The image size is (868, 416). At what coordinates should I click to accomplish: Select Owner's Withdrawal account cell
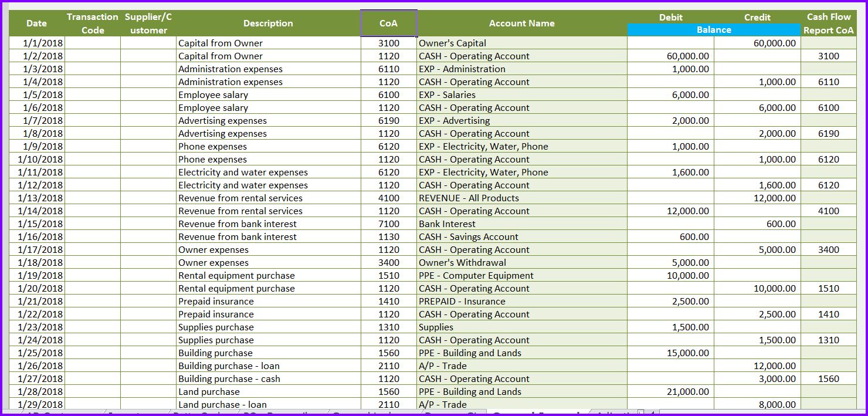[522, 262]
